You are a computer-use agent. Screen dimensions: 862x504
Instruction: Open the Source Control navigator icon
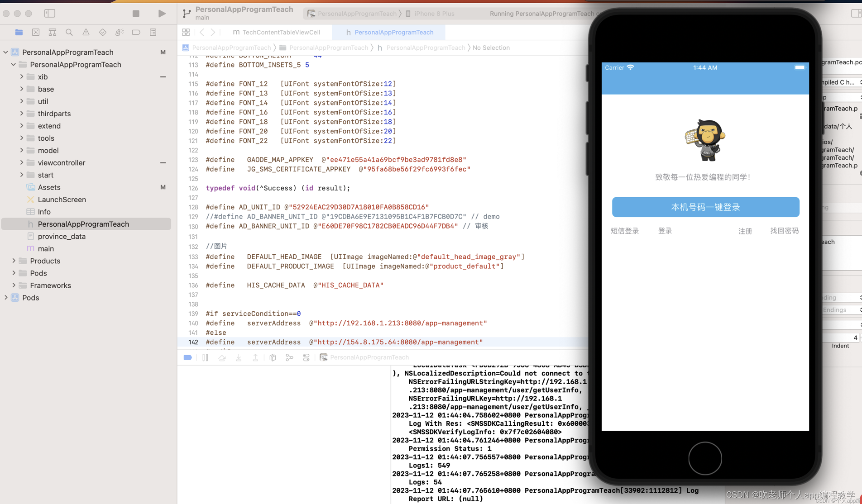pyautogui.click(x=36, y=32)
